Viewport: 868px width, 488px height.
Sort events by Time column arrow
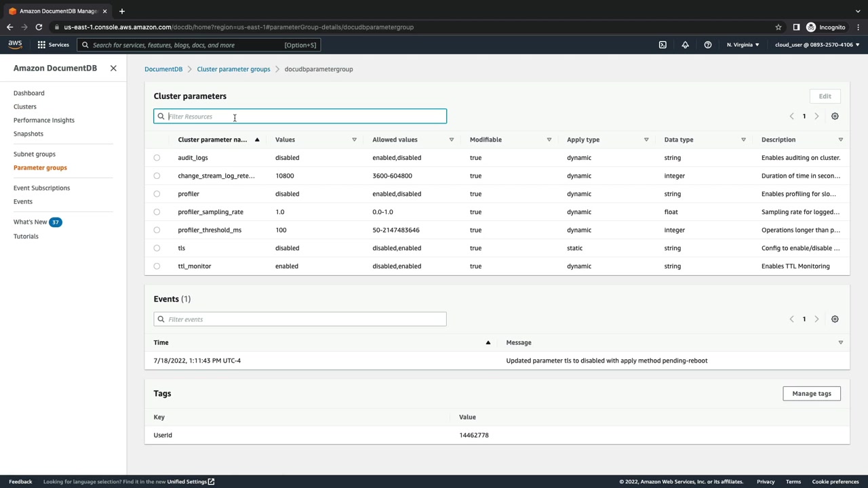[x=488, y=342]
